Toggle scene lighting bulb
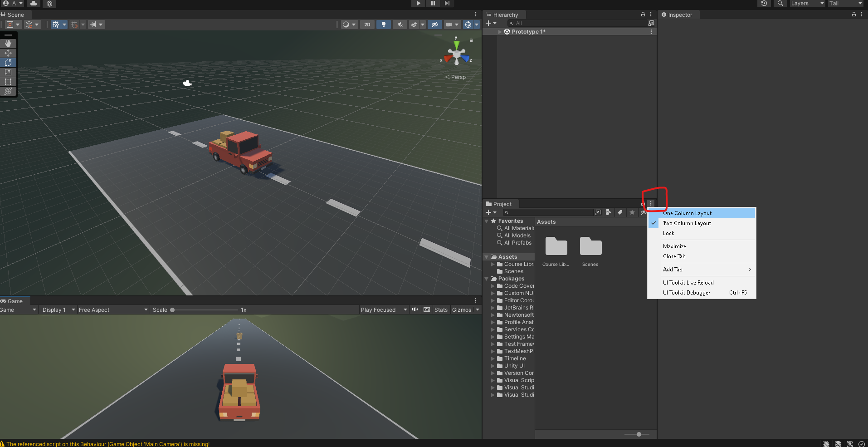The image size is (868, 447). 384,25
